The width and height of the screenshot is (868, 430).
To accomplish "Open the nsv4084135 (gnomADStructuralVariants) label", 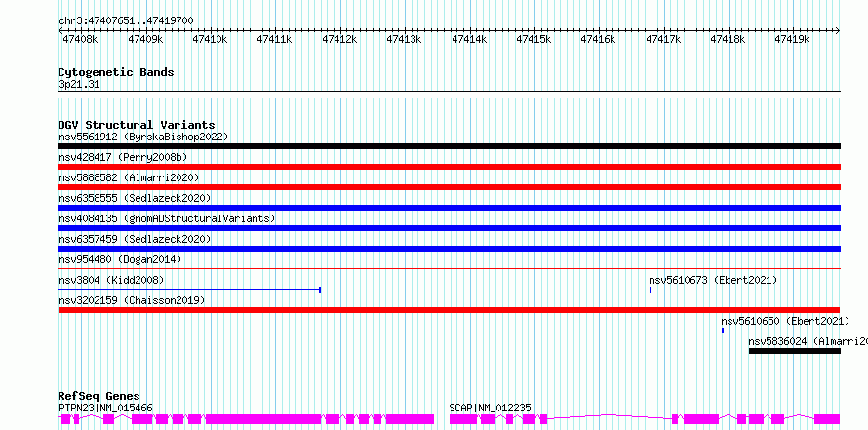I will pos(167,218).
